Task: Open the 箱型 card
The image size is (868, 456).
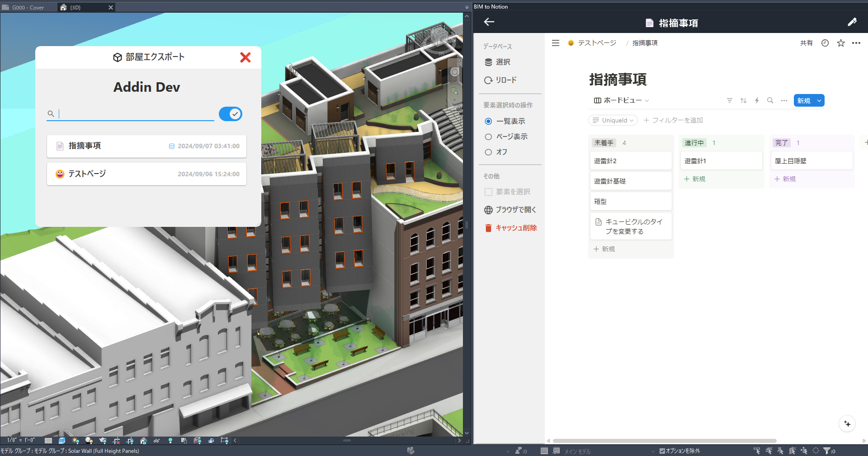Action: point(631,202)
